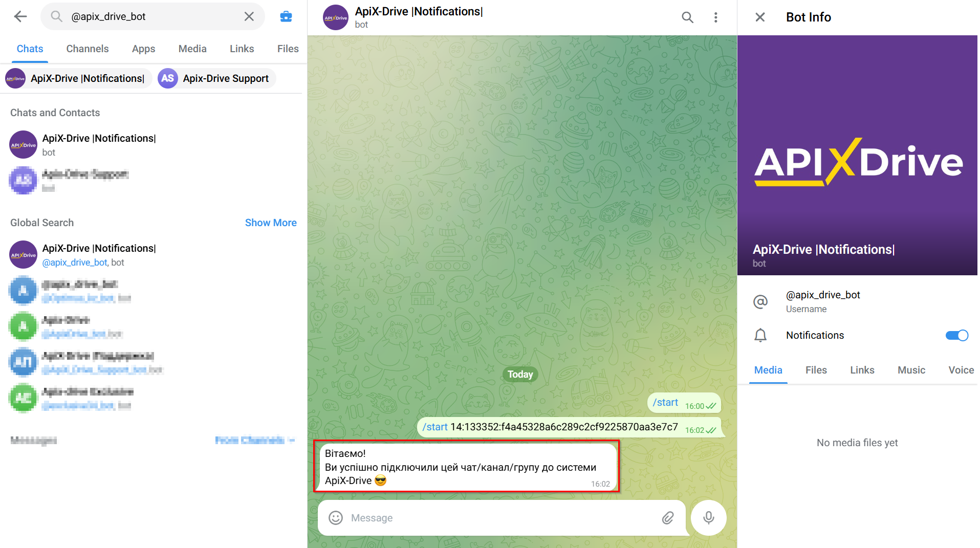This screenshot has width=980, height=548.
Task: Open ApiX-Drive |Notifications| under Chats and Contacts
Action: coord(153,145)
